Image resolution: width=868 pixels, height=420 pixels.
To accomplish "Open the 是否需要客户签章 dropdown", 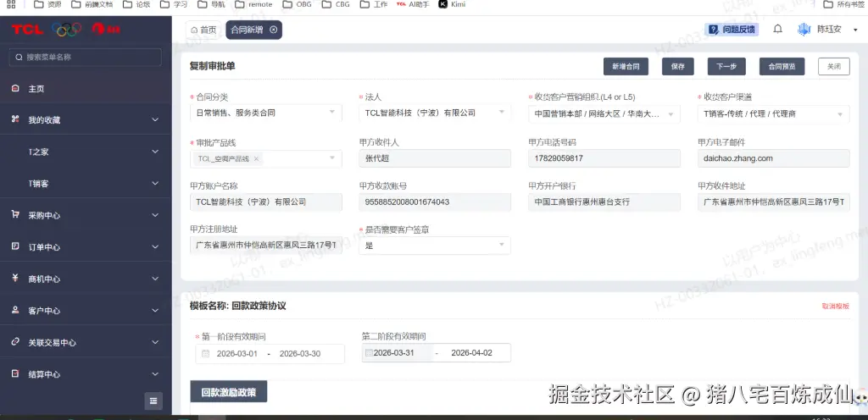I will point(435,246).
